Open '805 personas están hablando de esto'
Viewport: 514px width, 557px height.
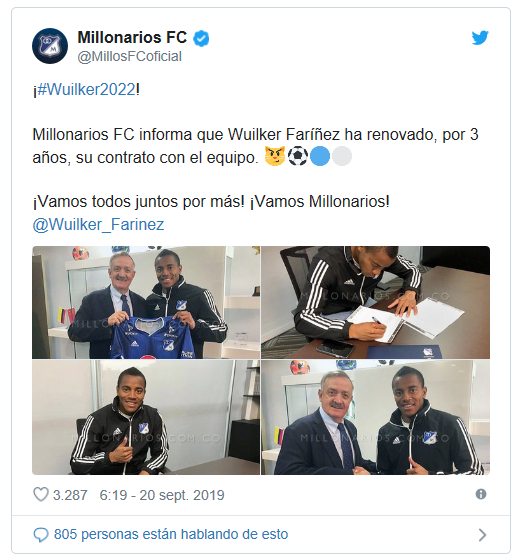tap(171, 534)
